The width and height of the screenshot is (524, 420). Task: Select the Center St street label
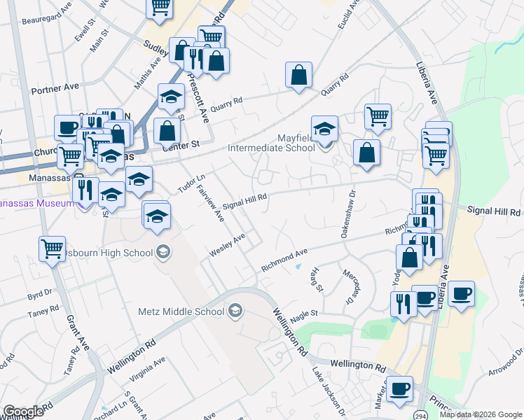181,146
